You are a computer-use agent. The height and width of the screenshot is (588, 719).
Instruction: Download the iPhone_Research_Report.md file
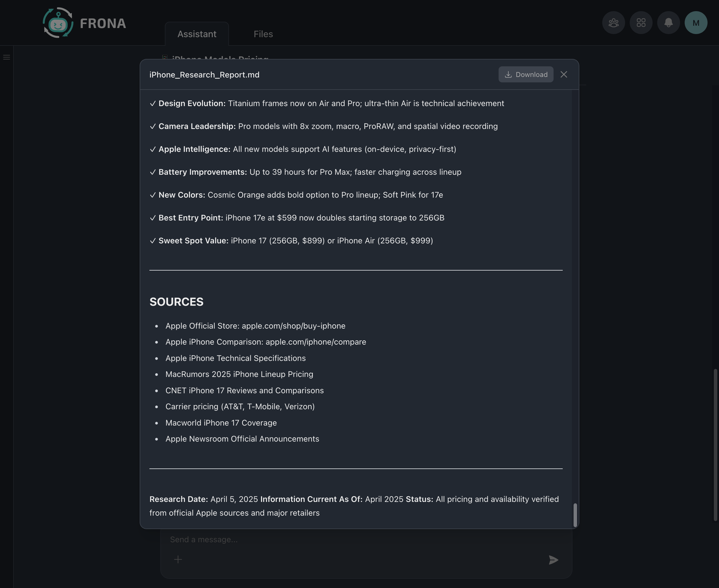click(526, 74)
